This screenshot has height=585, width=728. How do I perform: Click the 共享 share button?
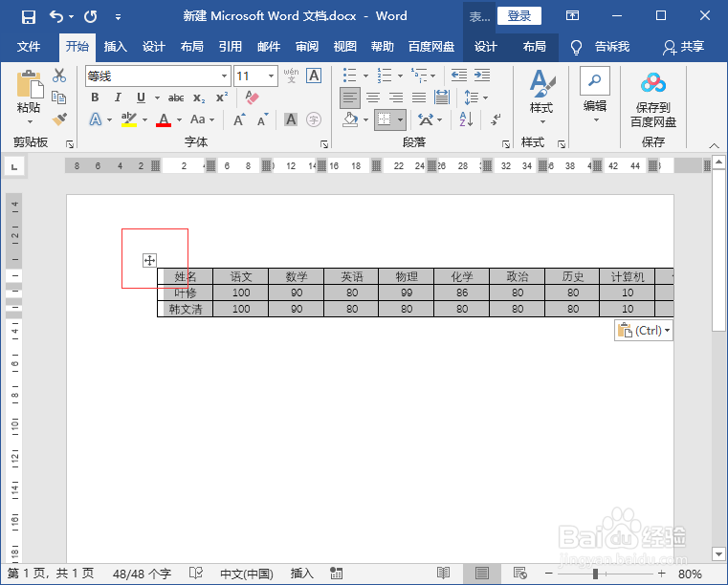683,47
